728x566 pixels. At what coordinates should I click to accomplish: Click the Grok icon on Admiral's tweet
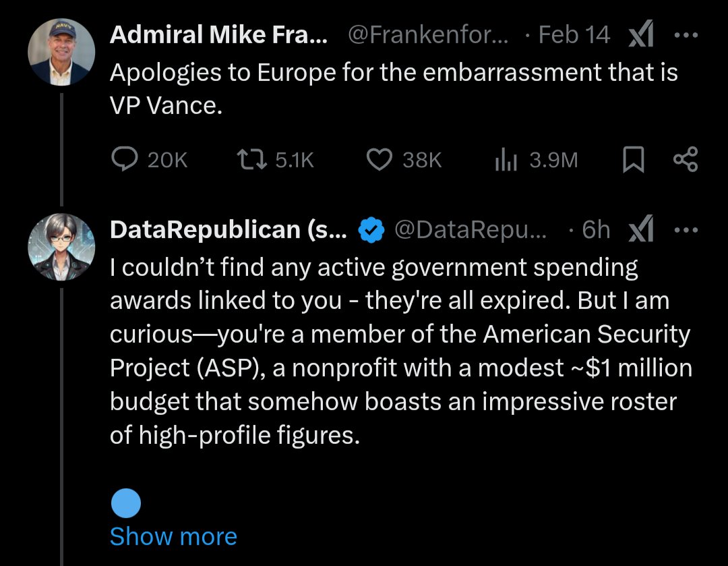[x=641, y=34]
